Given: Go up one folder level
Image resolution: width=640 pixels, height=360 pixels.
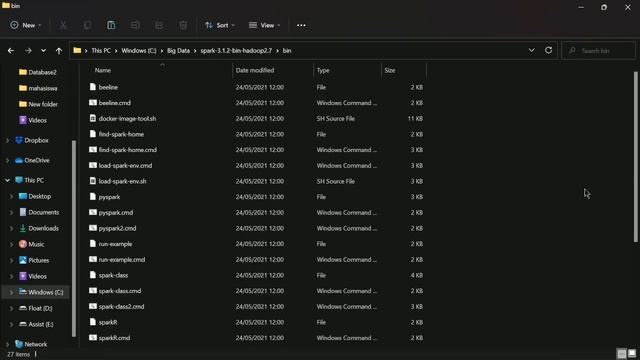Looking at the screenshot, I should click(59, 51).
